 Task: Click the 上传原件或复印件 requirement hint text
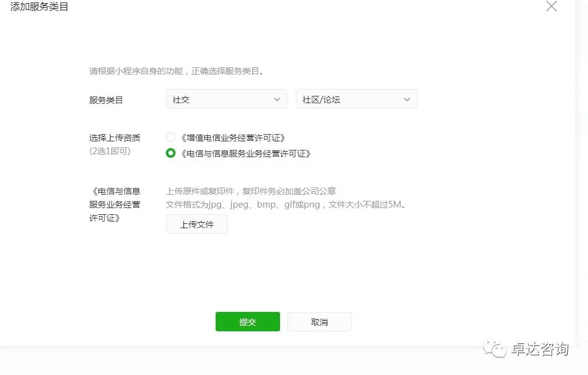pos(251,191)
